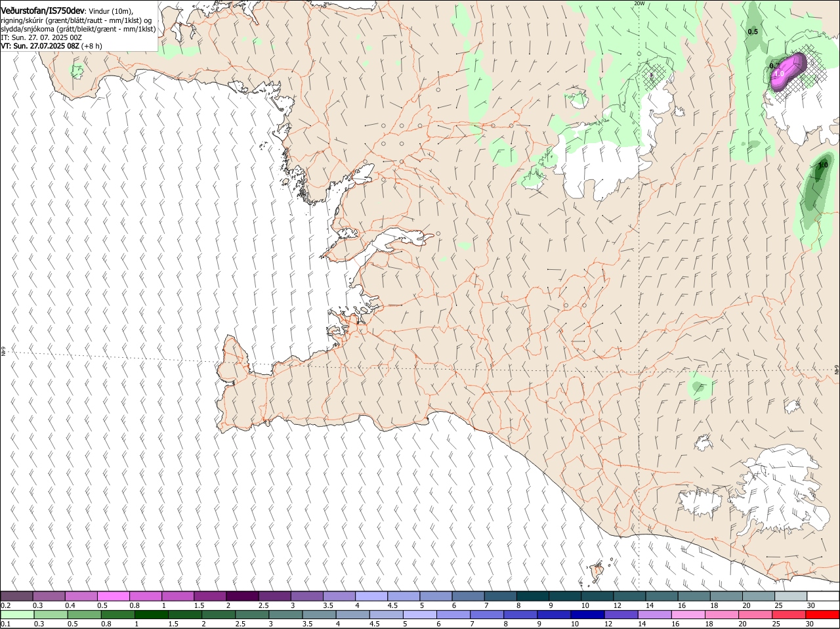Click the 20W longitude label at map top
The height and width of the screenshot is (629, 840).
[x=639, y=3]
